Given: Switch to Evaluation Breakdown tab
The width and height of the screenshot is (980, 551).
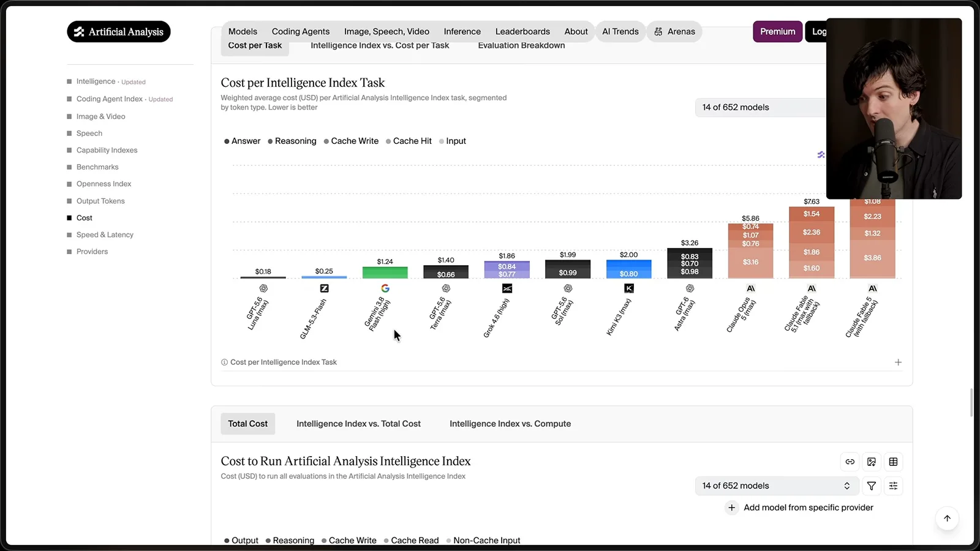Looking at the screenshot, I should click(x=521, y=45).
